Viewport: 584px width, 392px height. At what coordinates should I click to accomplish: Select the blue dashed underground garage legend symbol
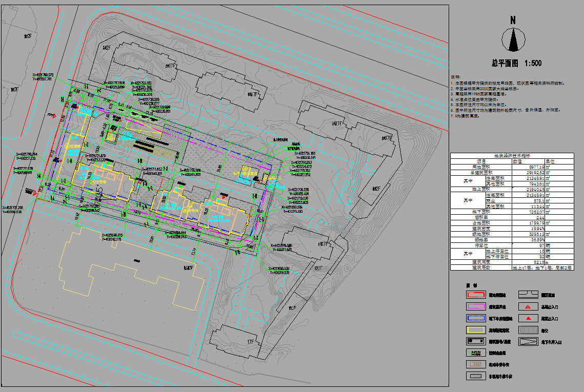[475, 318]
